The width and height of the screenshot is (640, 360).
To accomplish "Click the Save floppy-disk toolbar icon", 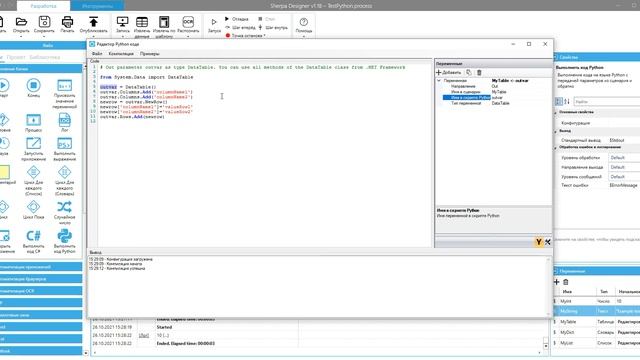I will (x=44, y=22).
